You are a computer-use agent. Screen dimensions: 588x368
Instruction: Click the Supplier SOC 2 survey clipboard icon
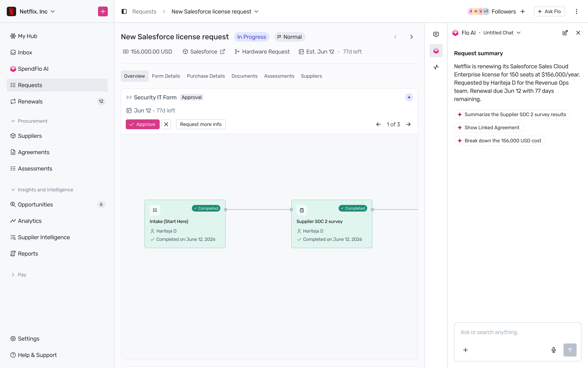pyautogui.click(x=302, y=210)
